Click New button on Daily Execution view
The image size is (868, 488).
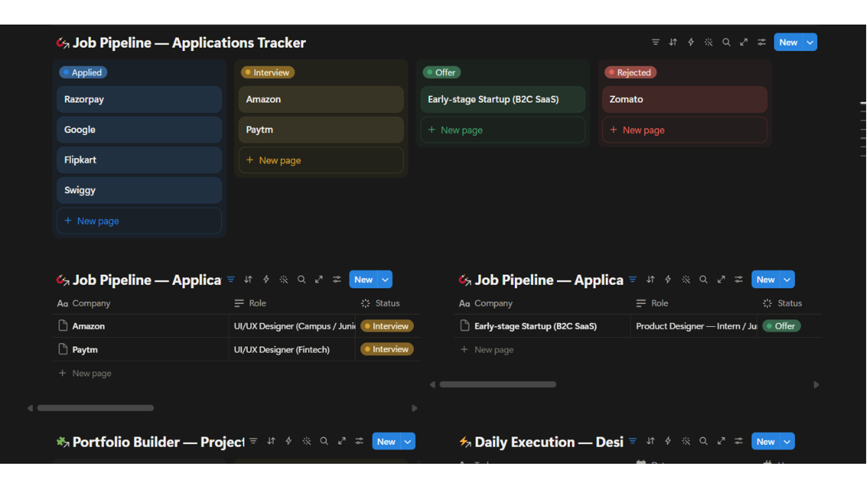[766, 442]
